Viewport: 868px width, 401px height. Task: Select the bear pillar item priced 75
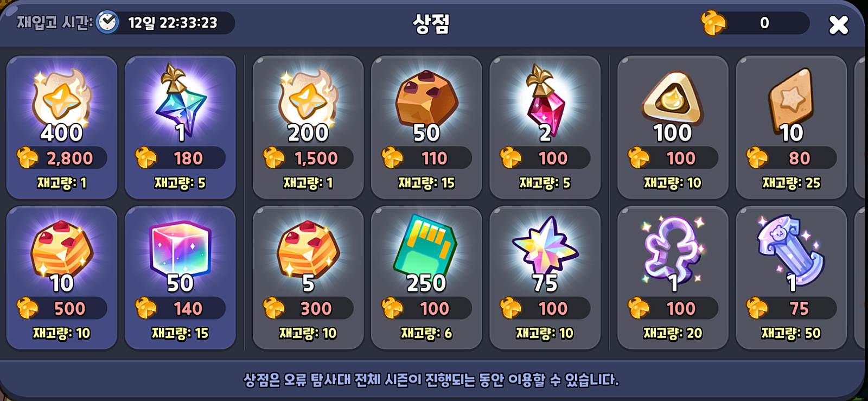tap(791, 277)
